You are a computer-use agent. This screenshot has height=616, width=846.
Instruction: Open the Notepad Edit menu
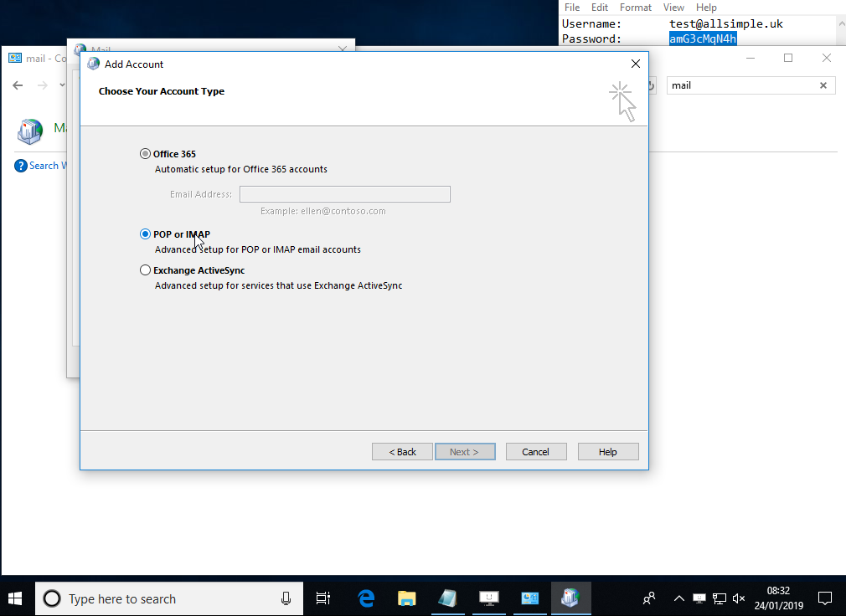600,8
